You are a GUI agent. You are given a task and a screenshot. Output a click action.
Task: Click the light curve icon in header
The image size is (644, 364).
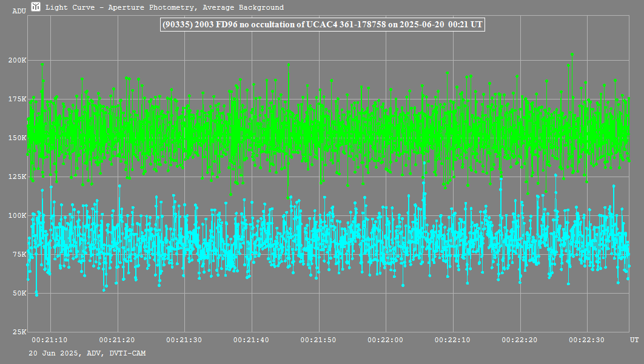(x=36, y=7)
